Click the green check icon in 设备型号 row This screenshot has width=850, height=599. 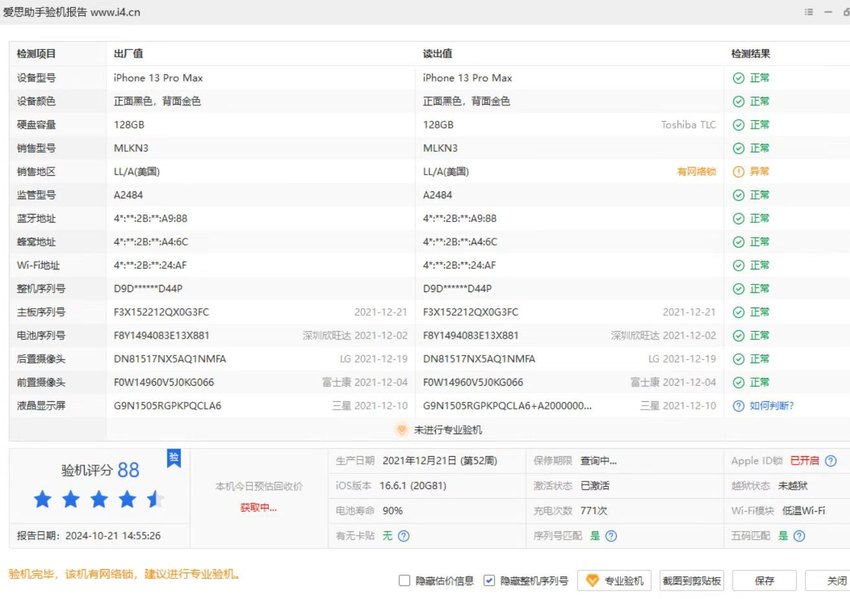pyautogui.click(x=738, y=78)
